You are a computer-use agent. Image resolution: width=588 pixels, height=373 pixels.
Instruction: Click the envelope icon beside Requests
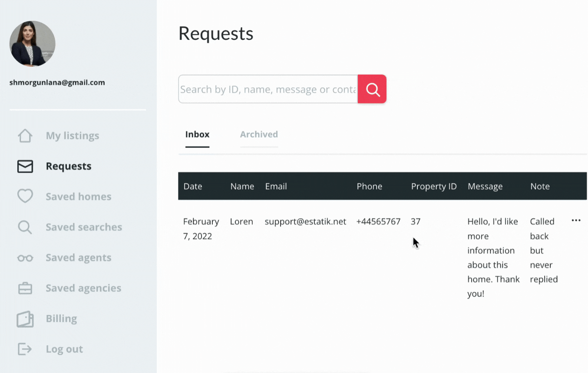[25, 166]
